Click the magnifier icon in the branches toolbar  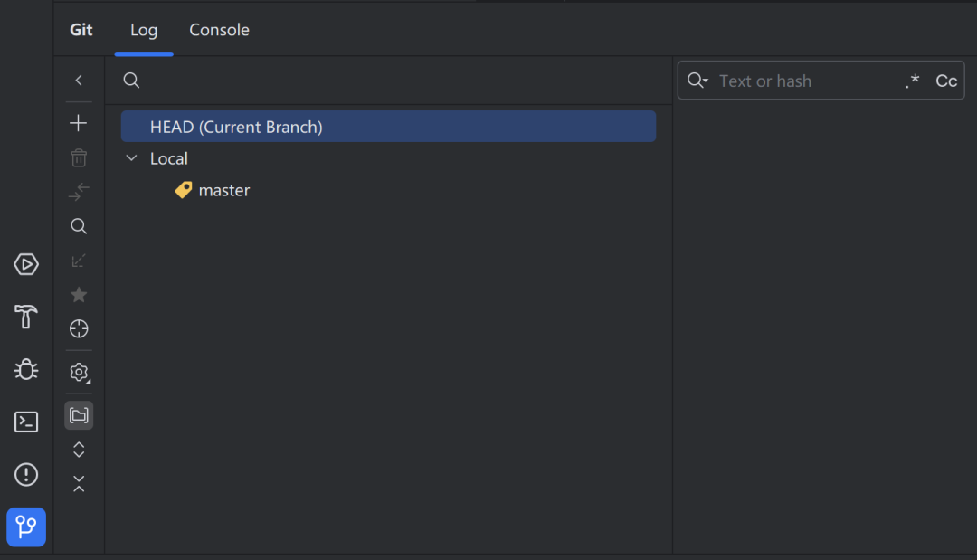coord(79,226)
